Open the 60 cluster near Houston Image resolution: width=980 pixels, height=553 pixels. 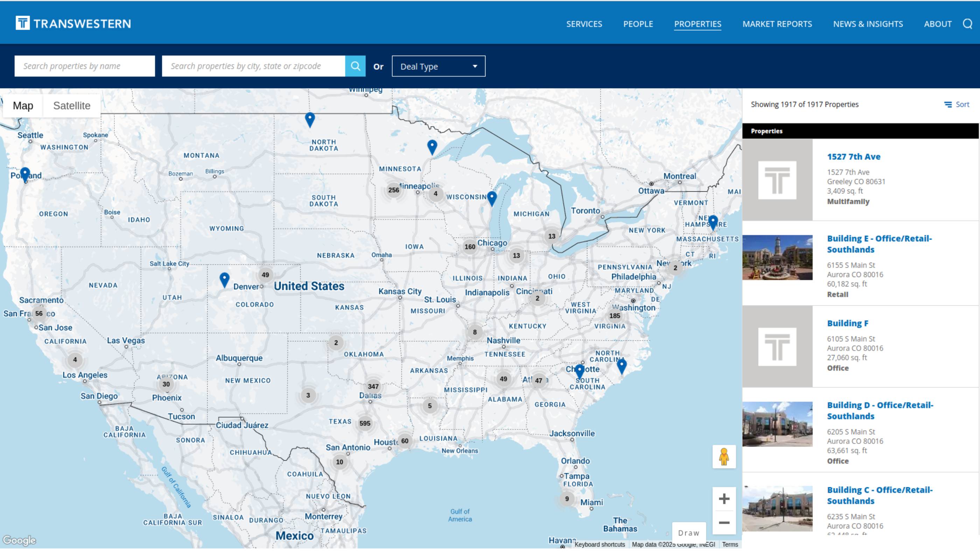405,441
